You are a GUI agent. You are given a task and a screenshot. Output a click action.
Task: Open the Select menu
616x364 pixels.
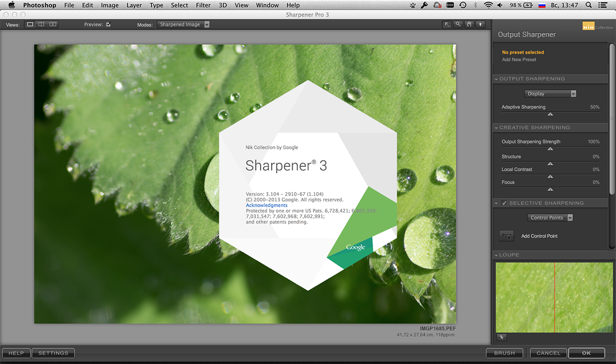[x=180, y=5]
